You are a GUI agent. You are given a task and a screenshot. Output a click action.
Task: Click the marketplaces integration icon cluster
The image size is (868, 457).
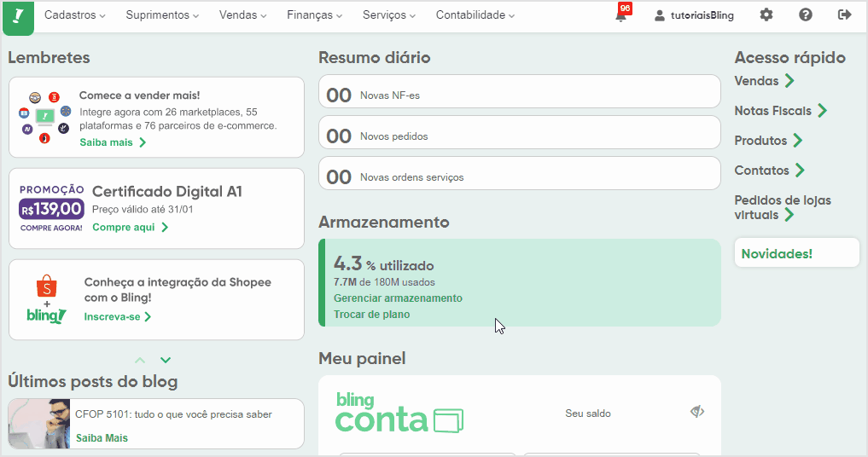pyautogui.click(x=44, y=118)
